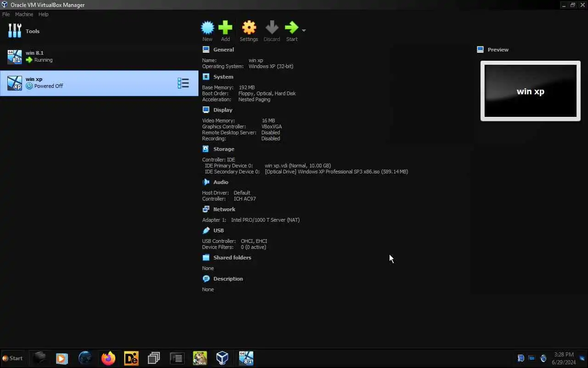Click the win xp preview thumbnail

[531, 91]
